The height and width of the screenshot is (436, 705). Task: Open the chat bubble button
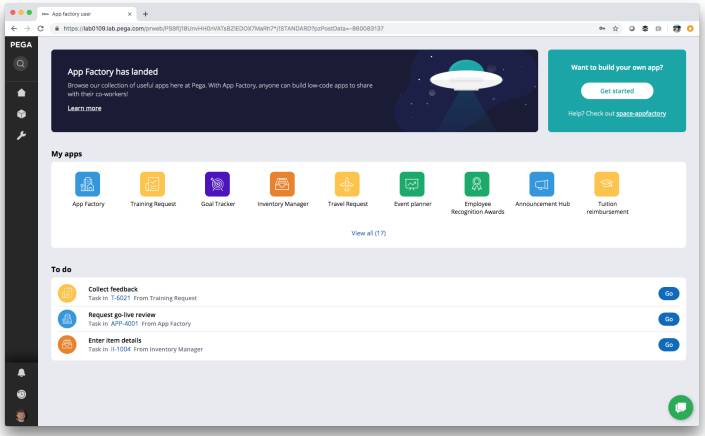coord(680,407)
